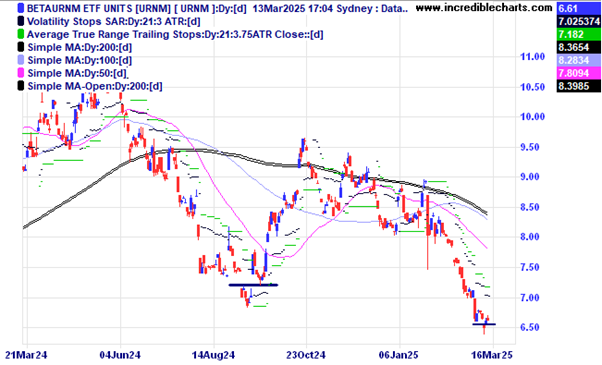This screenshot has height=365, width=602.
Task: Click the 06Jan25 date axis label
Action: [x=399, y=355]
